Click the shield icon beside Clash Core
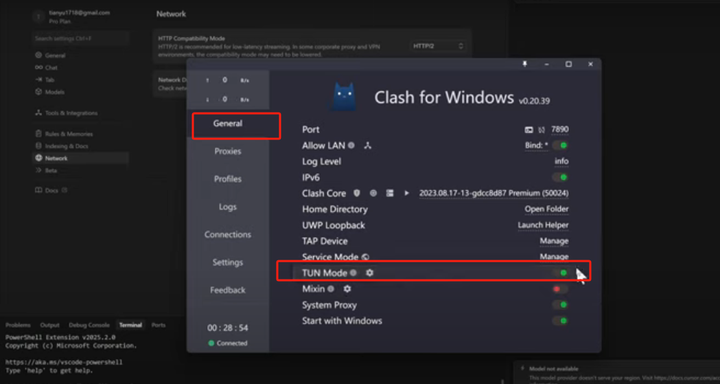Screen dimensions: 720x384 357,193
